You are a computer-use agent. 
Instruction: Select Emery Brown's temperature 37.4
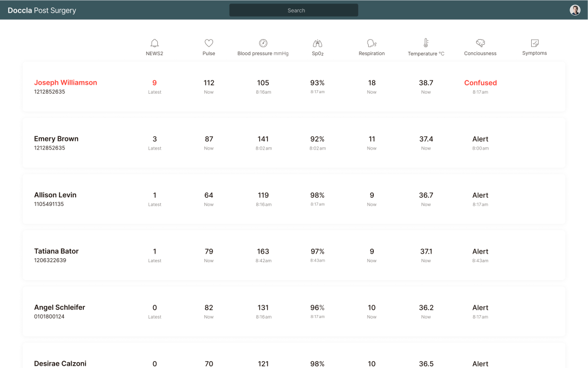point(426,139)
